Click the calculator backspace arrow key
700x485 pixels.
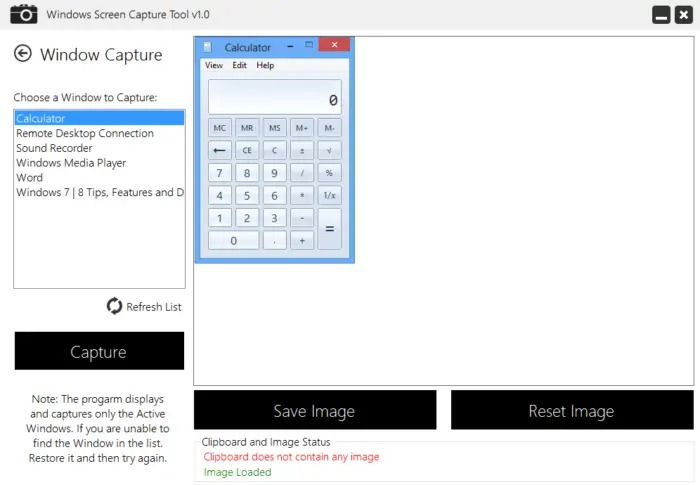tap(220, 151)
